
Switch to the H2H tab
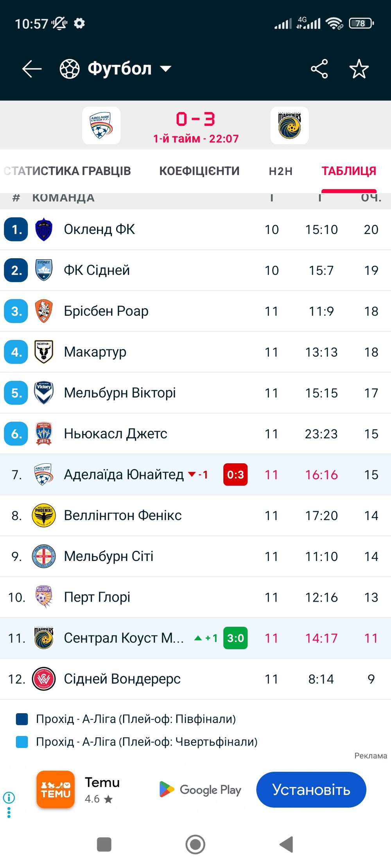click(x=280, y=171)
